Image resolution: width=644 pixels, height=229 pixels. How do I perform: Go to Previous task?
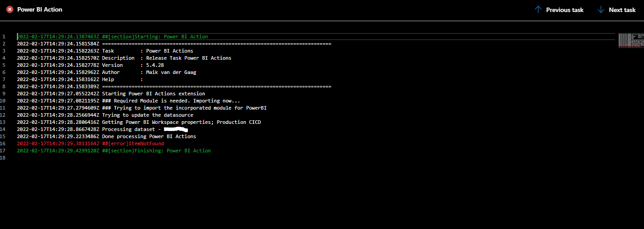559,9
